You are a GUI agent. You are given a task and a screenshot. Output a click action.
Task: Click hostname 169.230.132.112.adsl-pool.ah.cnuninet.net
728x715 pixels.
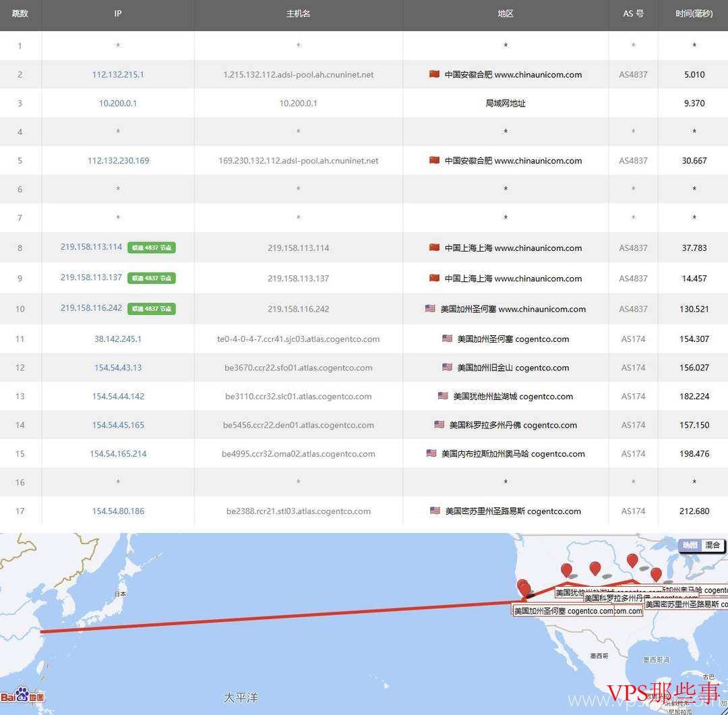pos(298,161)
